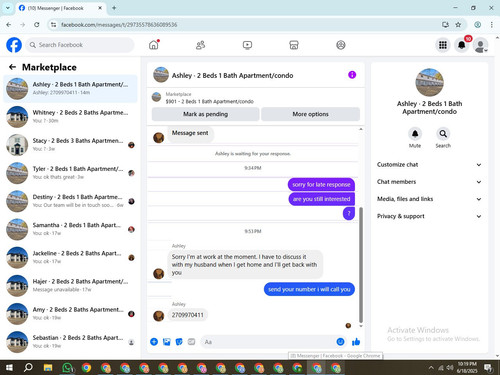Open Sebastian 2 Beds 2 Baths chat

70,342
